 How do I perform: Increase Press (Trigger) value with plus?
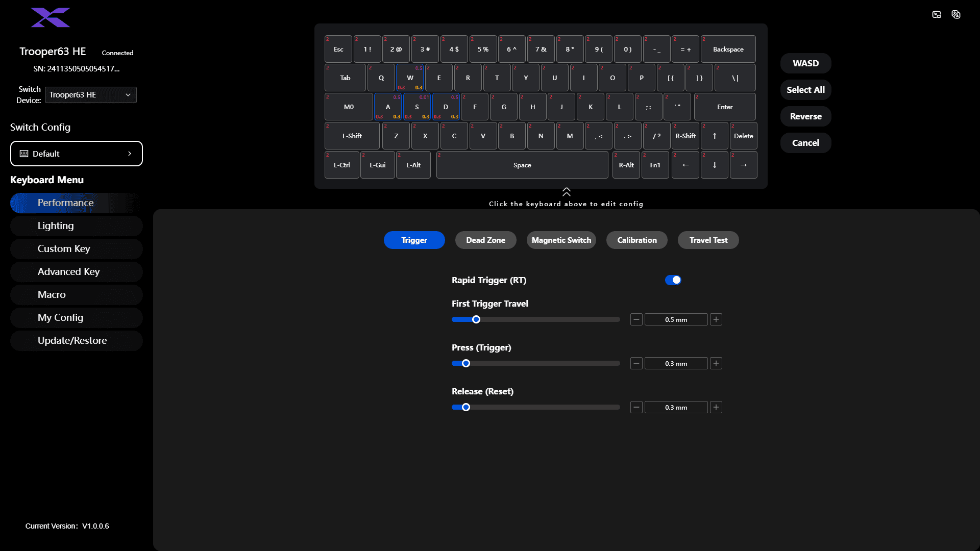(716, 363)
